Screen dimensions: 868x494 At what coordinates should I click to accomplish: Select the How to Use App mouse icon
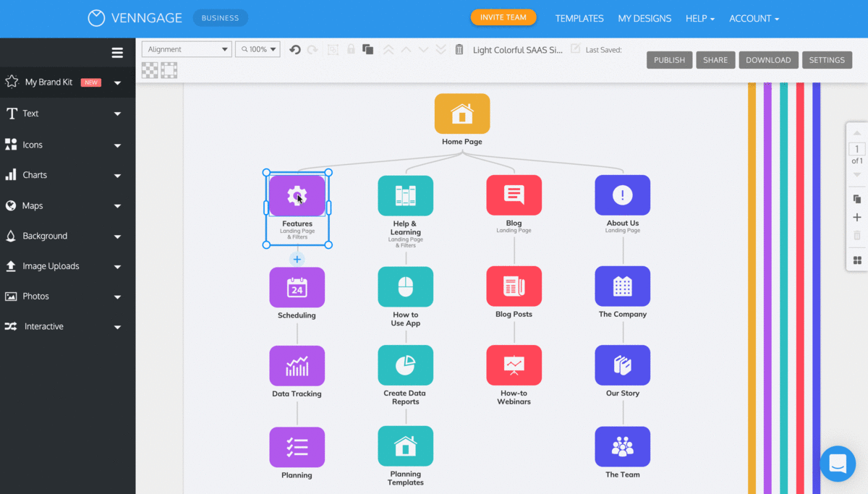[406, 286]
